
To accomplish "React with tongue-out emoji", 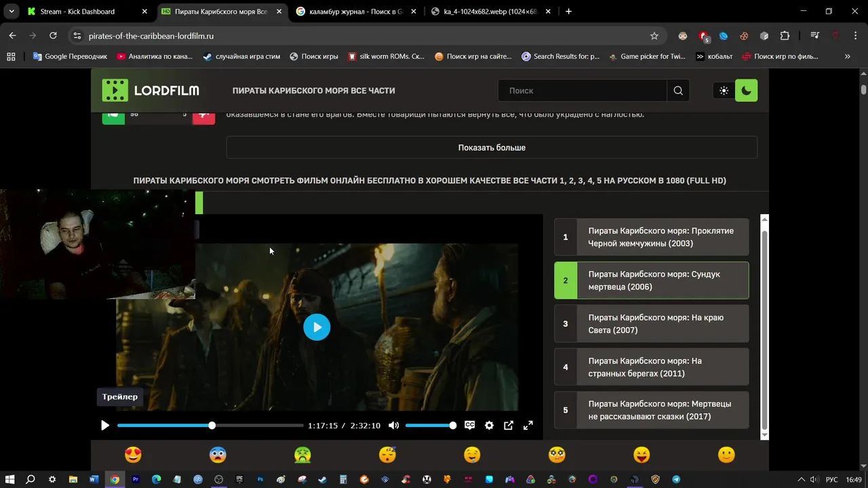I will pyautogui.click(x=642, y=455).
